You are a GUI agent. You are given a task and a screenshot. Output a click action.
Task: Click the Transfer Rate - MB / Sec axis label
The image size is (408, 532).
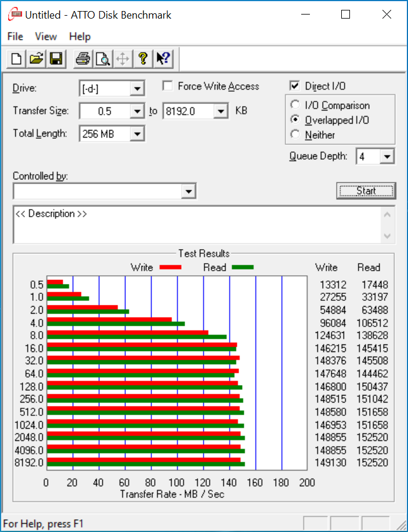point(172,494)
